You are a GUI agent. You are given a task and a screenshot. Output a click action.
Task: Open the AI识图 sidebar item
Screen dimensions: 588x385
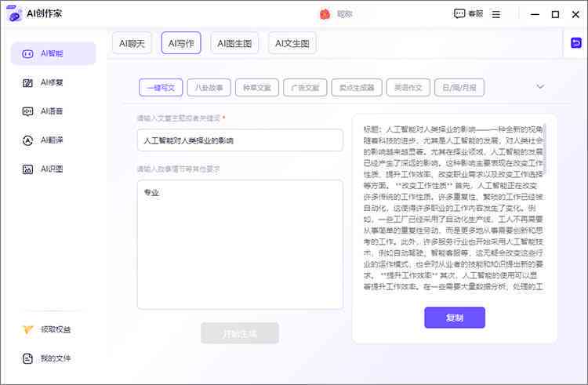click(43, 169)
